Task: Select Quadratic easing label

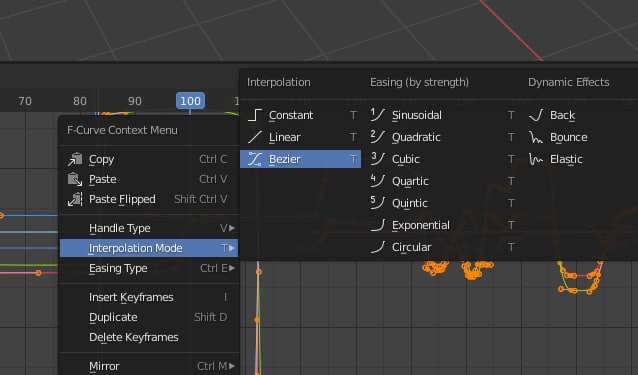Action: pos(416,137)
